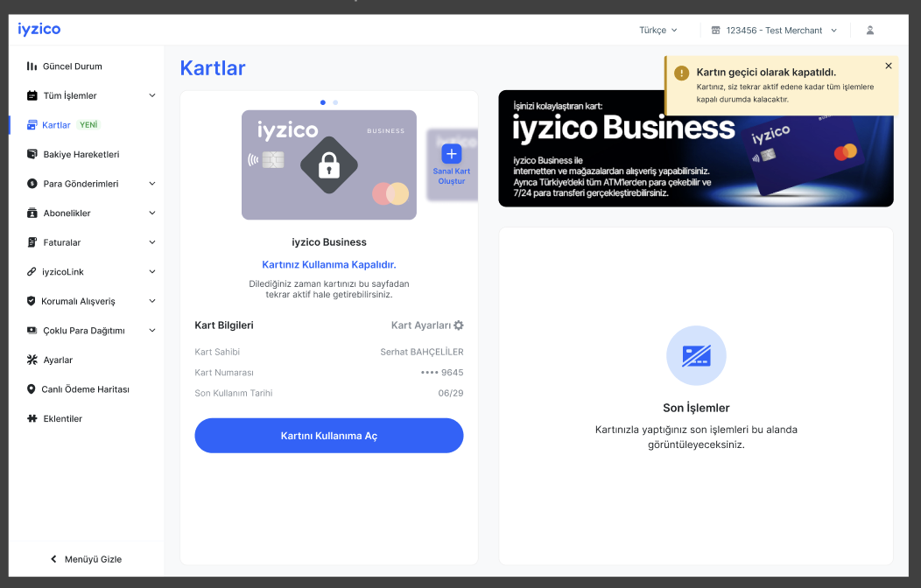Expand the Para Gönderimleri chevron
The width and height of the screenshot is (921, 588).
(152, 183)
